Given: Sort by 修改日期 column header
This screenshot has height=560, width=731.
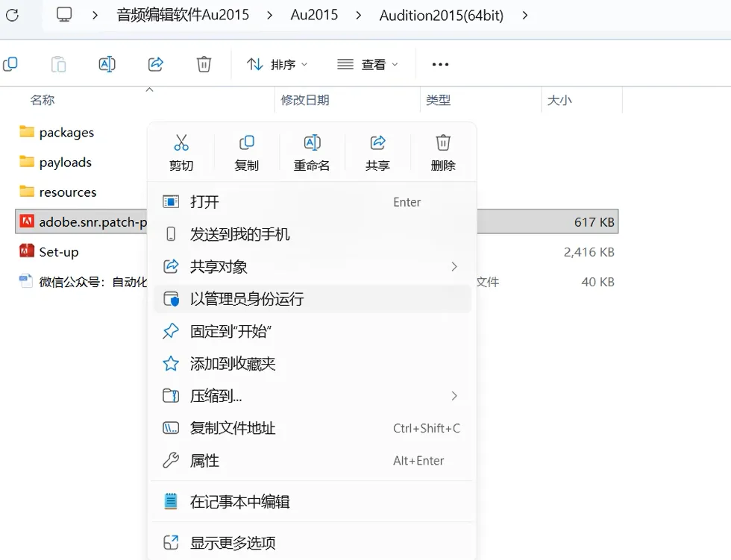Looking at the screenshot, I should [x=305, y=100].
